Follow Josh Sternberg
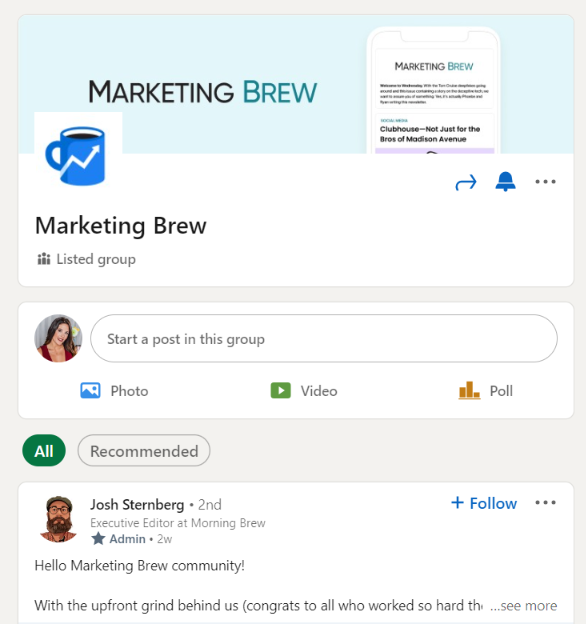Image resolution: width=586 pixels, height=624 pixels. tap(484, 503)
